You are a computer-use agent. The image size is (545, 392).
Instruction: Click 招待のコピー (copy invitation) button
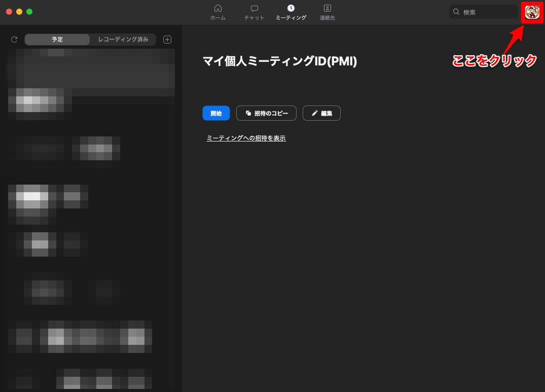pos(266,113)
